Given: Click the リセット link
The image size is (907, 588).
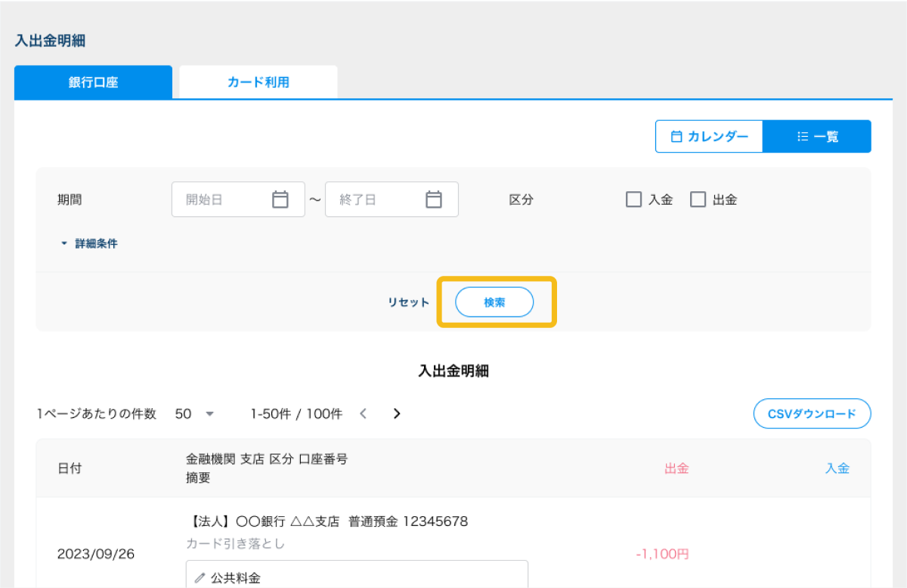Looking at the screenshot, I should point(408,302).
